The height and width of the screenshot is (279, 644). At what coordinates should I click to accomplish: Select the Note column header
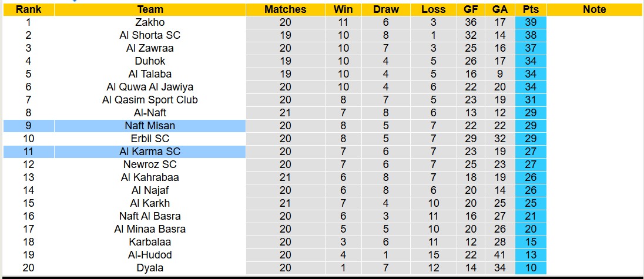(594, 9)
